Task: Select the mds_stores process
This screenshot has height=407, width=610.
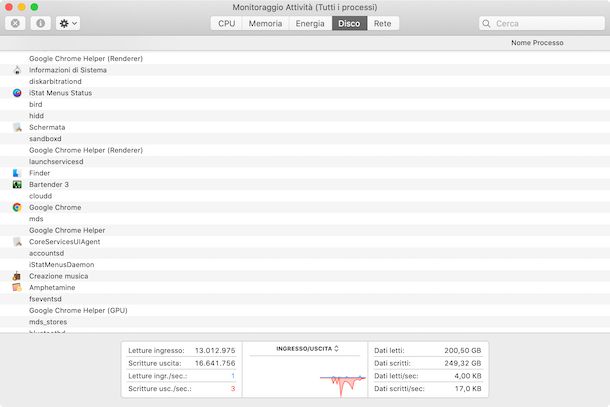Action: pyautogui.click(x=48, y=322)
